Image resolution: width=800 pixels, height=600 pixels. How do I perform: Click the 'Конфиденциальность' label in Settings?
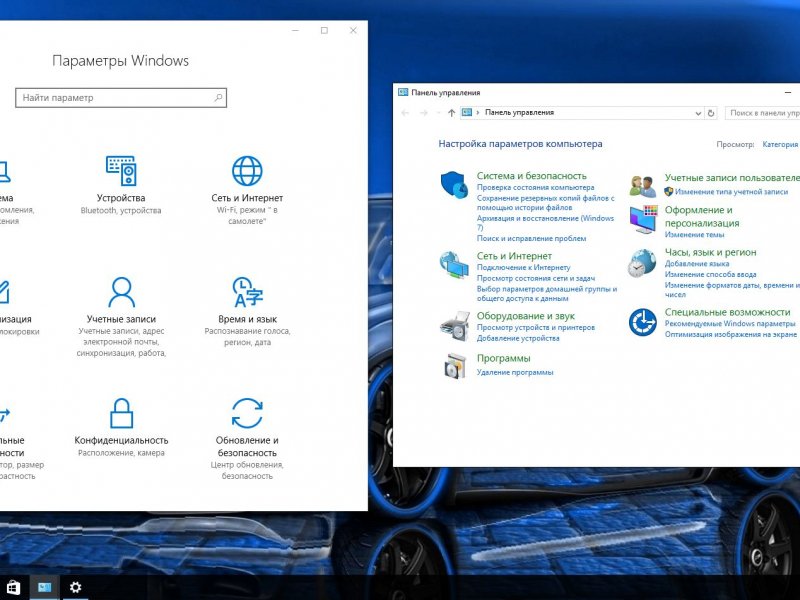(121, 440)
